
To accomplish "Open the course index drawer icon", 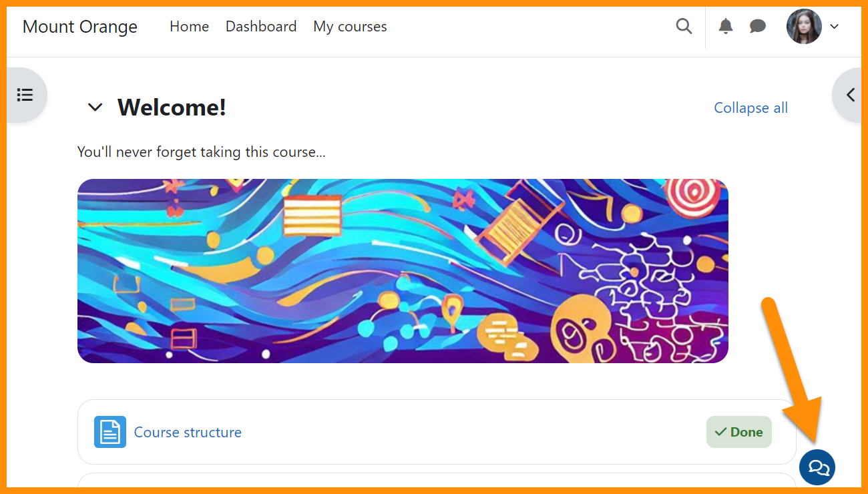I will click(x=25, y=95).
